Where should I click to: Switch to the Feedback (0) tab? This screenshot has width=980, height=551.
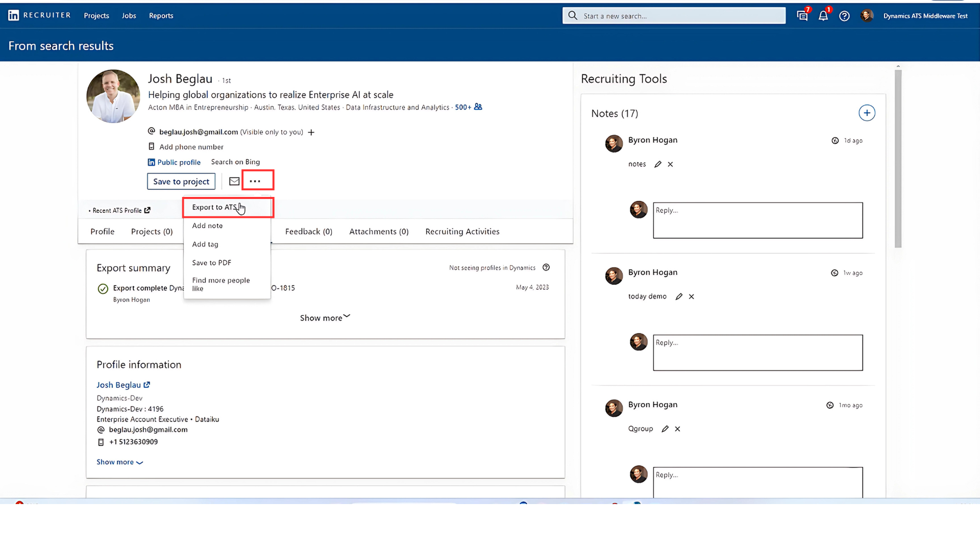tap(309, 232)
